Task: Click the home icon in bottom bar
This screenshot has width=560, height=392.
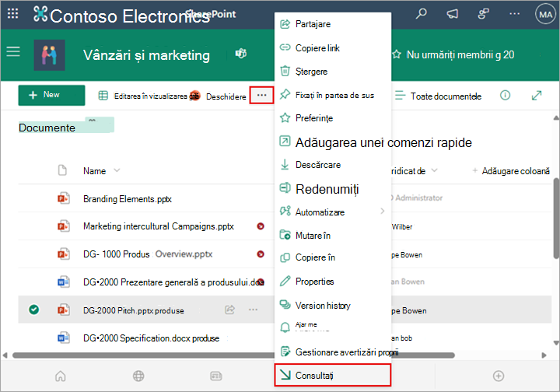Action: click(x=61, y=376)
